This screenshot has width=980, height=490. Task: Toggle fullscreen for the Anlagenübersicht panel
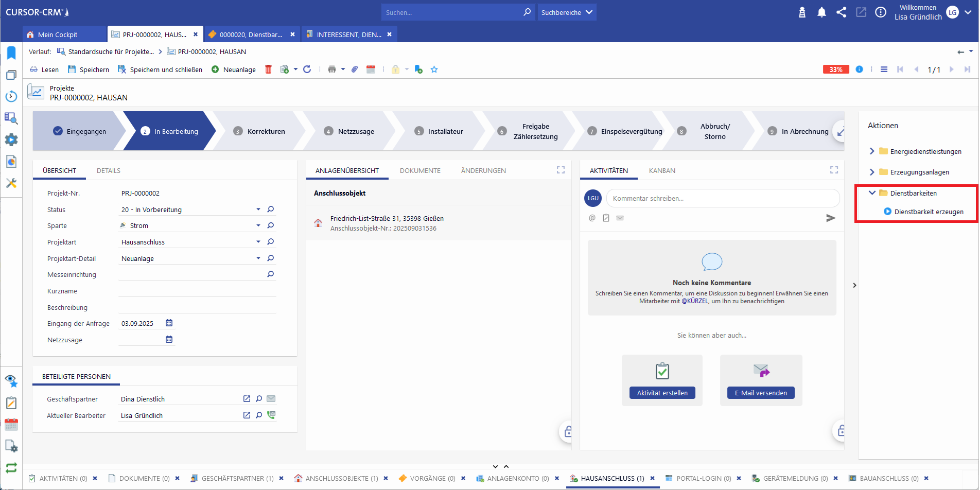[561, 170]
